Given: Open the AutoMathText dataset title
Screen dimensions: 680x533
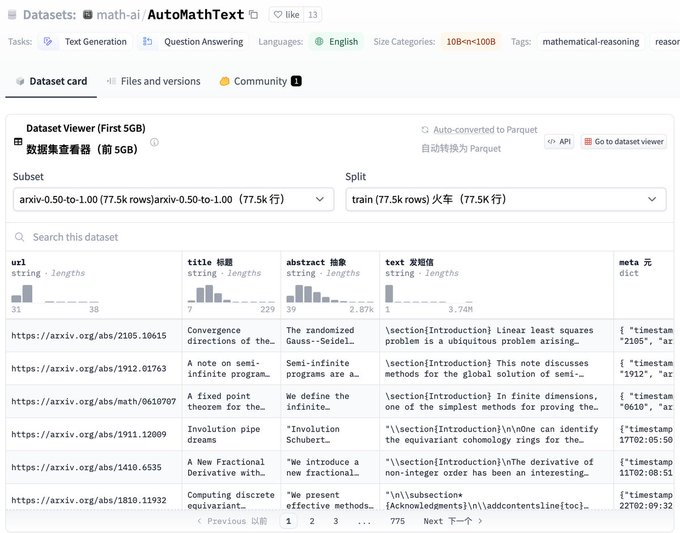Looking at the screenshot, I should point(196,15).
